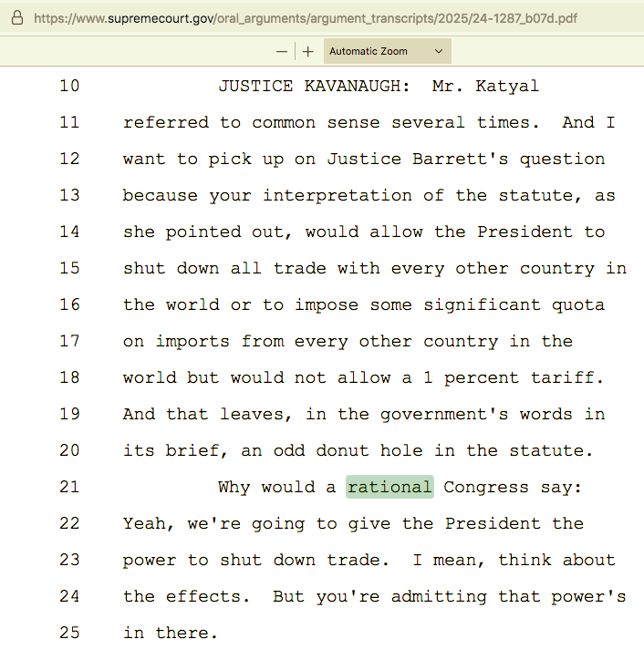Click line number 21
The width and height of the screenshot is (644, 660).
[69, 487]
